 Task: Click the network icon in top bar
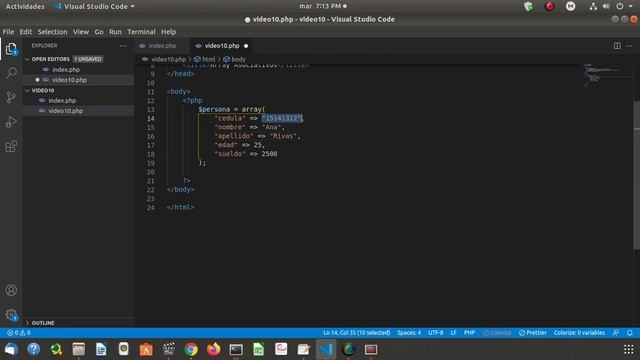coord(593,7)
